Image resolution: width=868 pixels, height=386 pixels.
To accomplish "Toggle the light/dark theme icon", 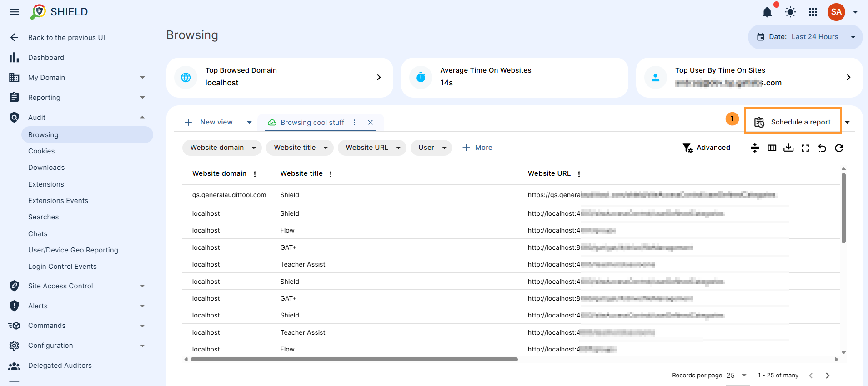I will click(x=790, y=12).
